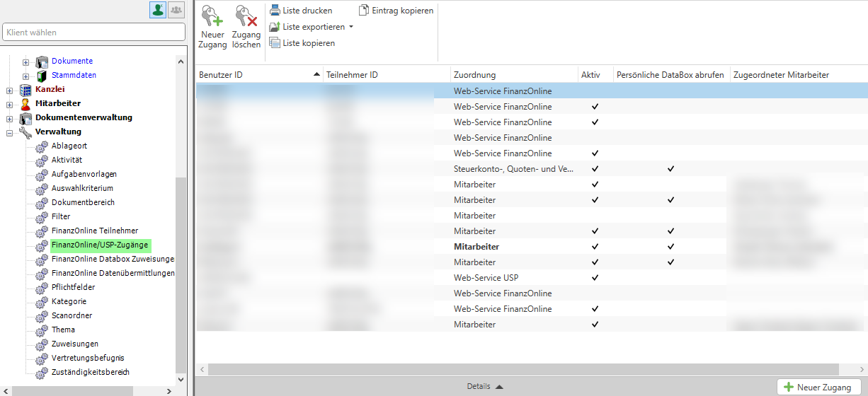The height and width of the screenshot is (396, 868).
Task: Click the Zugang löschen key icon
Action: pos(246,16)
